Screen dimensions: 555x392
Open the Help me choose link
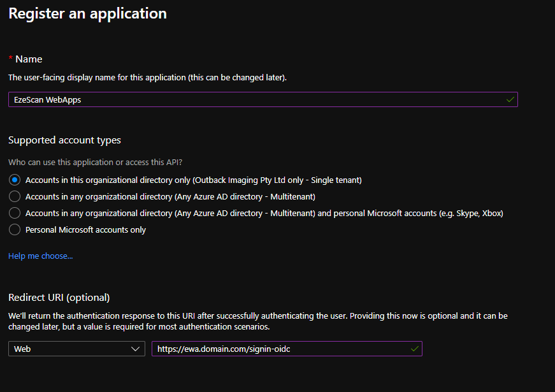tap(40, 256)
